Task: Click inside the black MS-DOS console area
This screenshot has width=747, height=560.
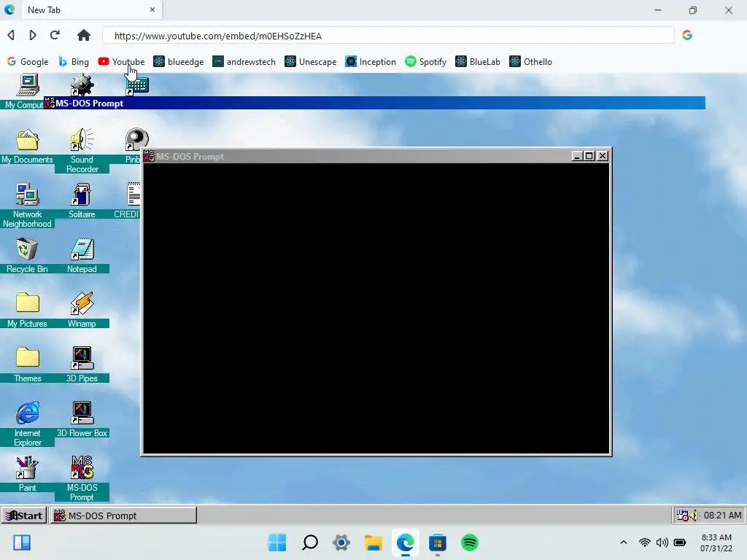Action: (376, 308)
